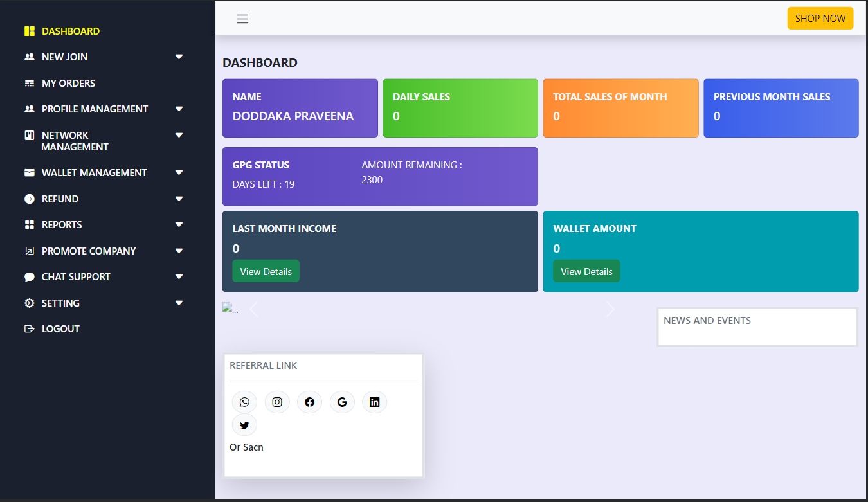The width and height of the screenshot is (868, 502).
Task: Click the Google share icon
Action: coord(342,402)
